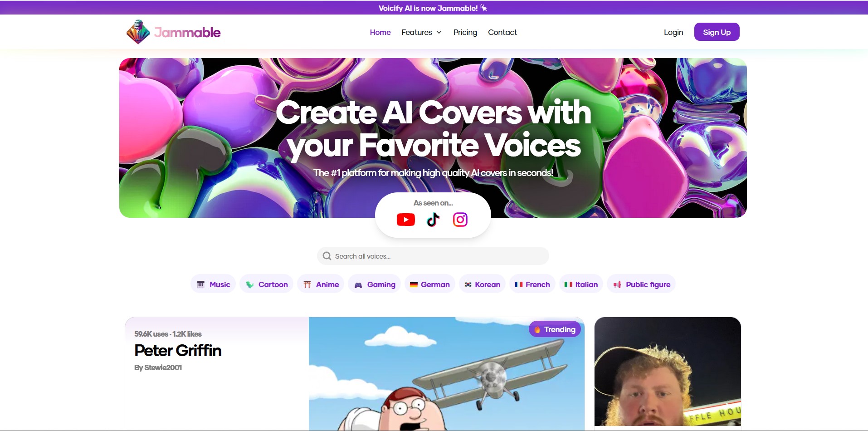Click the magnifier icon in the search bar
Screen dimensions: 868x431
click(327, 256)
